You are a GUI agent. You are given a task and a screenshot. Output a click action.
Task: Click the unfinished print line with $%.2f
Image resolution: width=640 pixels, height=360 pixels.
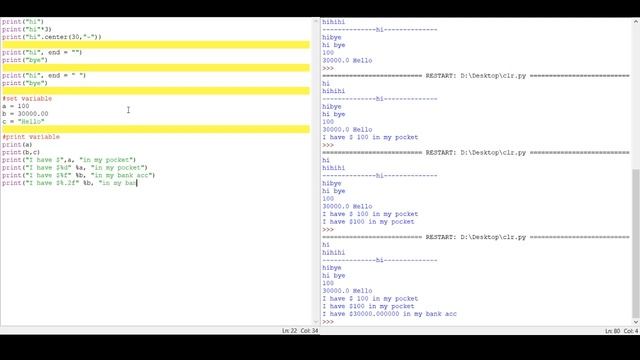(69, 183)
